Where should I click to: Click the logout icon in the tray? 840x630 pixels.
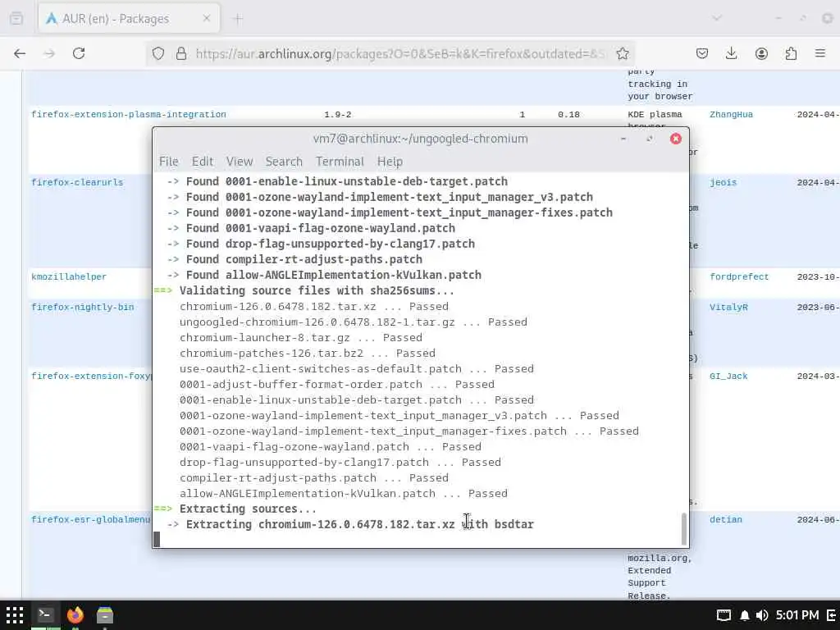click(x=832, y=615)
